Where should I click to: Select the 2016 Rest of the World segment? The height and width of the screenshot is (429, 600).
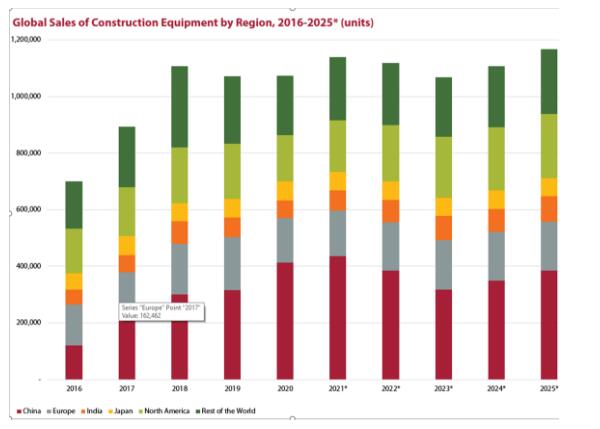click(74, 205)
